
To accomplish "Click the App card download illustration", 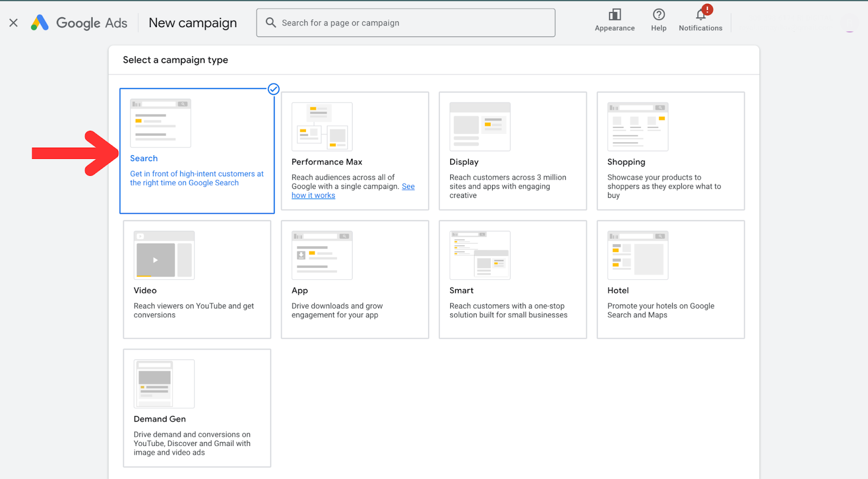I will tap(322, 256).
